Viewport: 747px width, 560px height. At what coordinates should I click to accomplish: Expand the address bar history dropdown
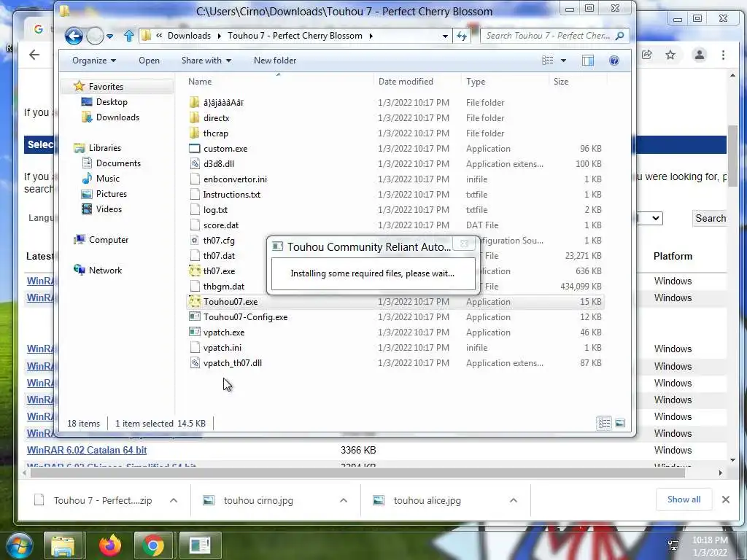[445, 36]
